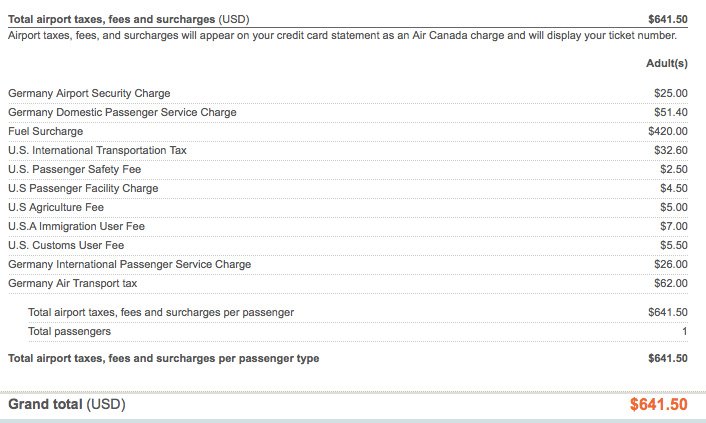
Task: Select Germany Airport Security Charge text
Action: (x=89, y=93)
